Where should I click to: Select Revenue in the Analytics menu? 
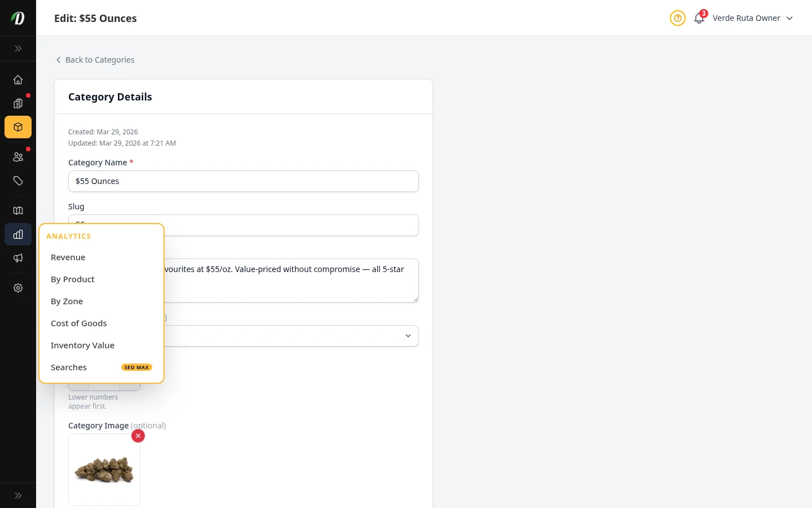(x=68, y=257)
